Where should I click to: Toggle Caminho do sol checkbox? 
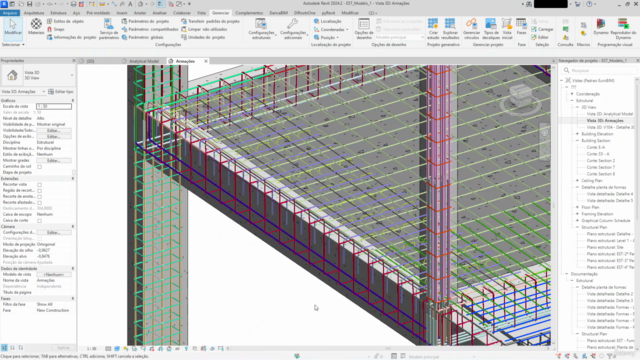(40, 167)
